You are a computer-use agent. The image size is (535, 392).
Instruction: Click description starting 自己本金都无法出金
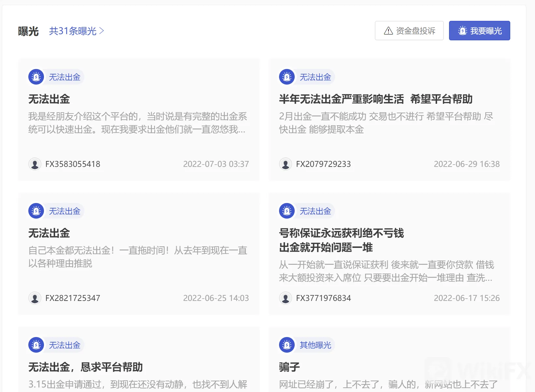(x=138, y=257)
